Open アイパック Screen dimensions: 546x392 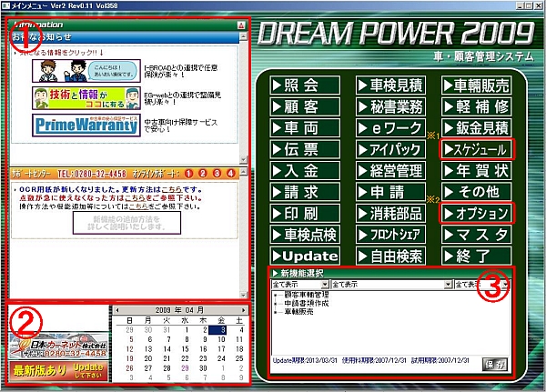390,150
